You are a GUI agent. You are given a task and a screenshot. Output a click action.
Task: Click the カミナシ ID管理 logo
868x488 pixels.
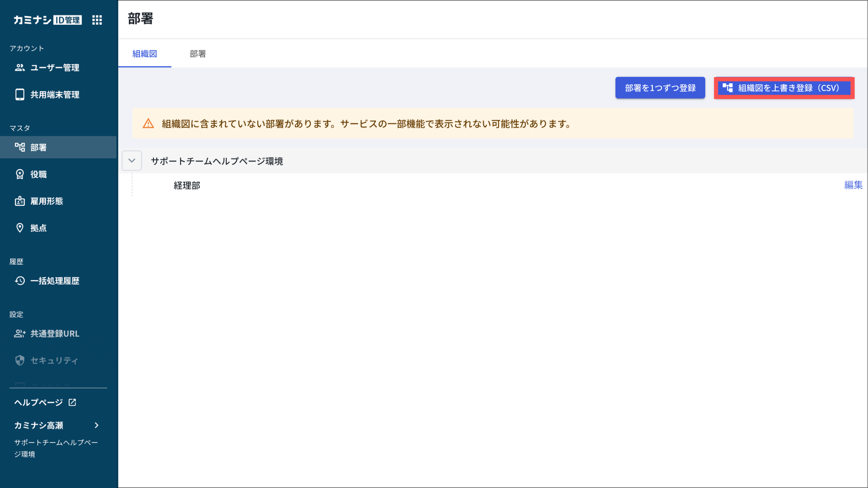(x=47, y=20)
